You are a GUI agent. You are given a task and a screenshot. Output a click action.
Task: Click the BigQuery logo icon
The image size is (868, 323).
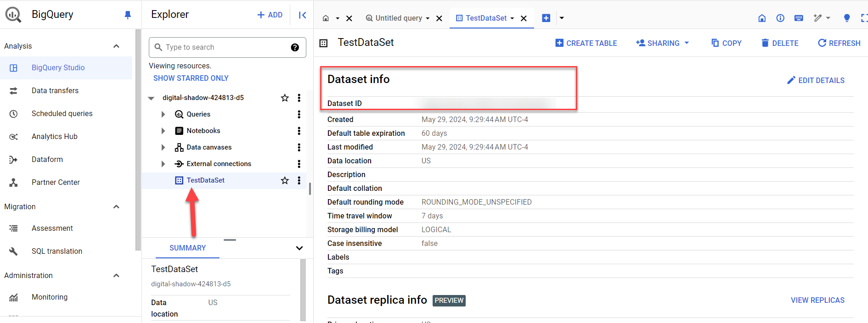13,15
